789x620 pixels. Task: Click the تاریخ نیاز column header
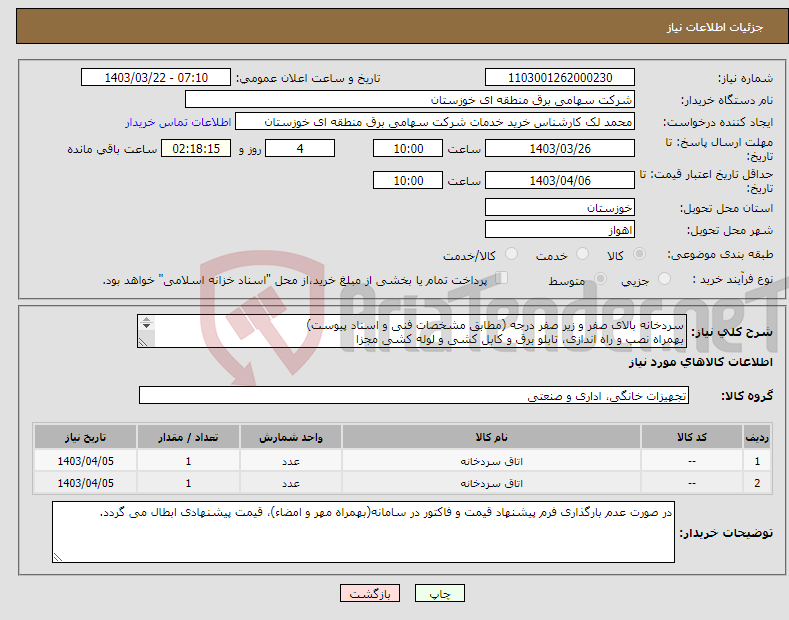[x=86, y=437]
